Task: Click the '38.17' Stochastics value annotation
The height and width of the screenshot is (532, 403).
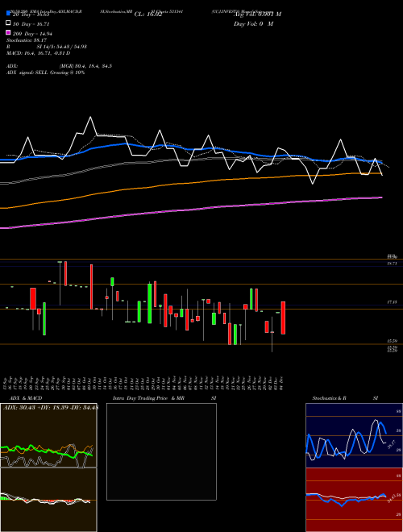Action: coord(392,444)
